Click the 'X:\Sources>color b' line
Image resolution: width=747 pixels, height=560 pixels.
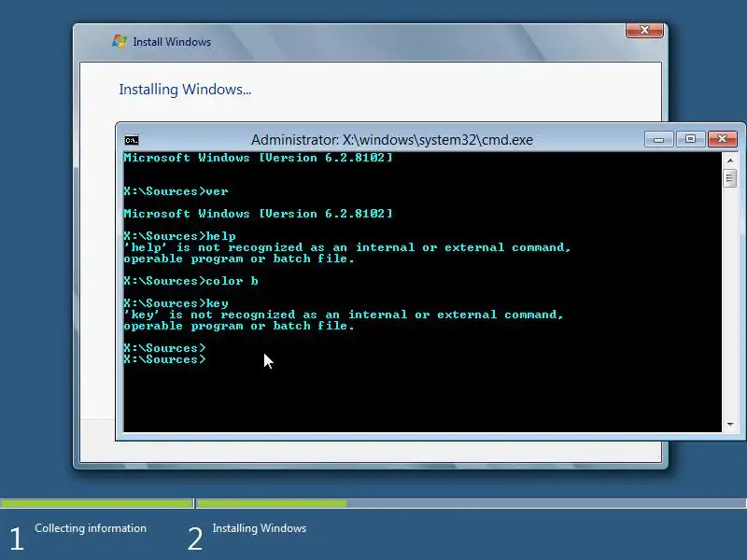(190, 281)
